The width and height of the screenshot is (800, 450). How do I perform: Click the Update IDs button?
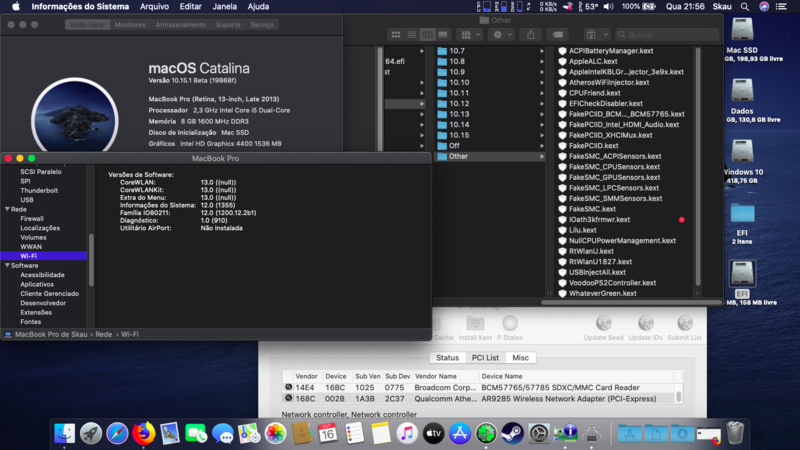point(645,328)
